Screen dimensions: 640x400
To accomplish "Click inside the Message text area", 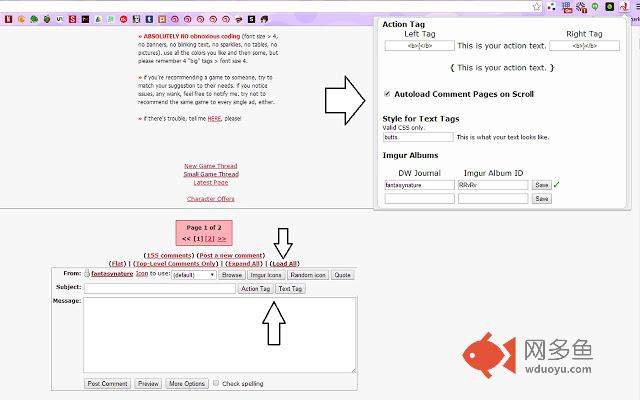I will [x=220, y=335].
